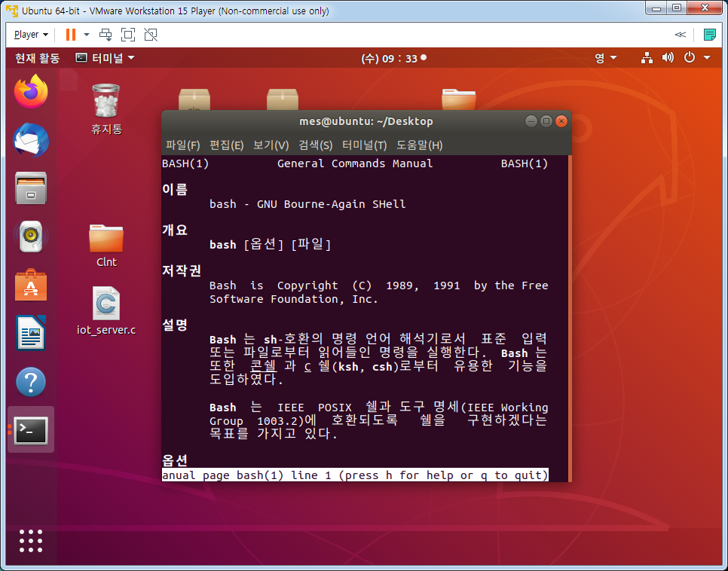This screenshot has height=571, width=728.
Task: Click the terminal vertical scrollbar
Action: point(570,318)
